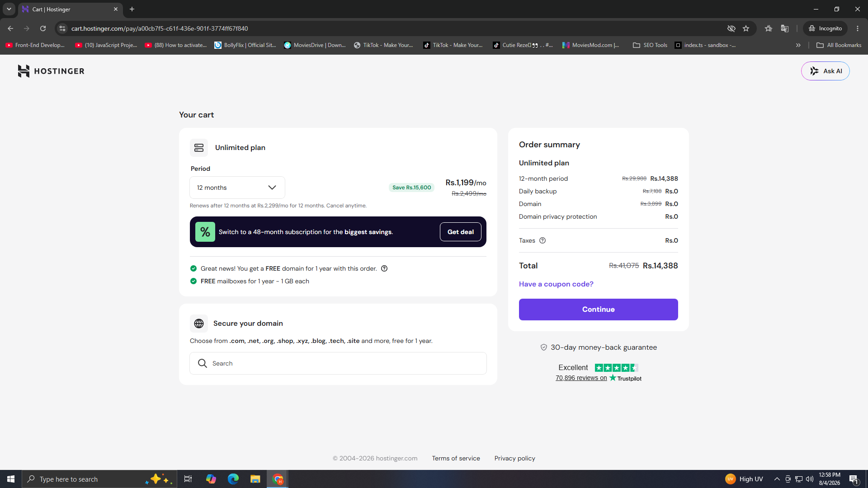Click the browser forward arrow

(27, 28)
